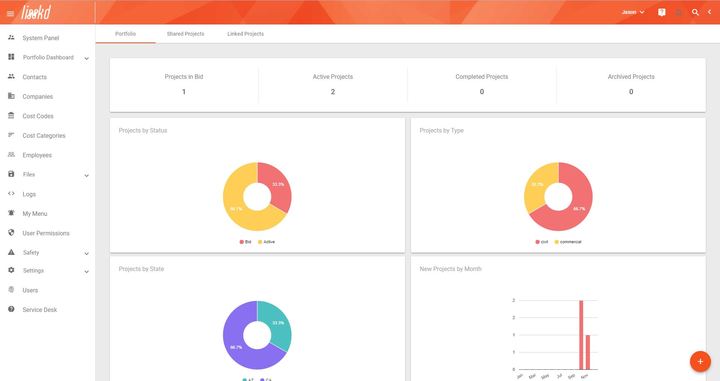Expand the Files submenu chevron
720x381 pixels.
(x=86, y=175)
